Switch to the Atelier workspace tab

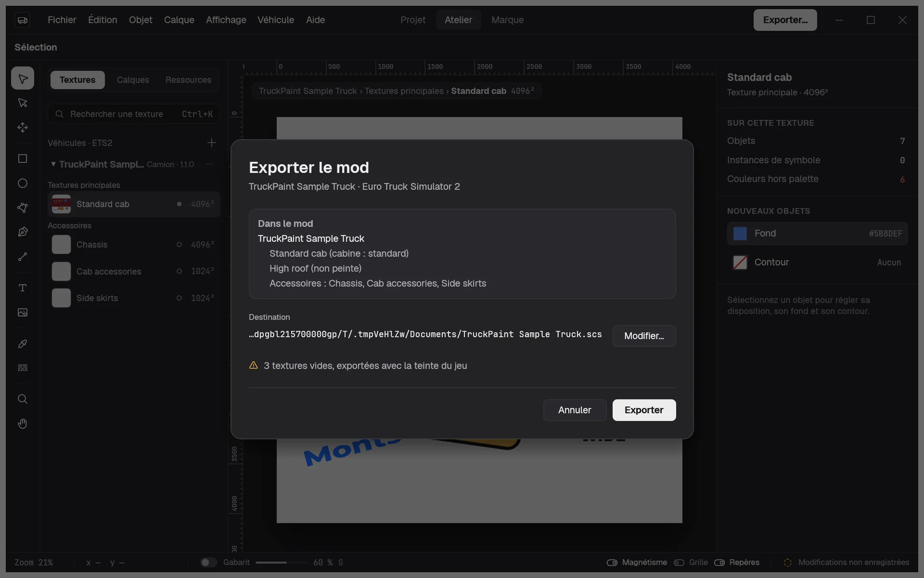coord(459,20)
